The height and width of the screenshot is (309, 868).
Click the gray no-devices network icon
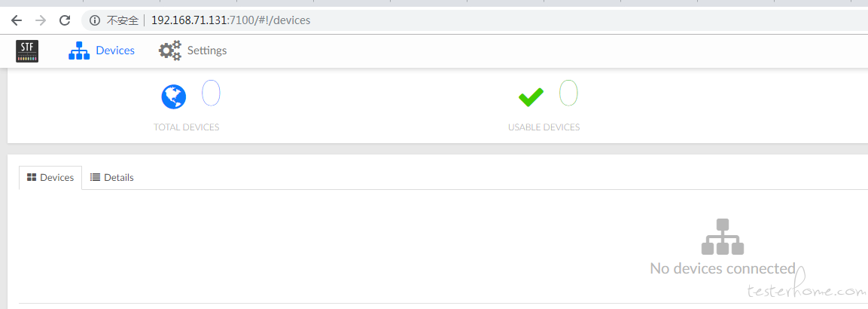click(723, 237)
